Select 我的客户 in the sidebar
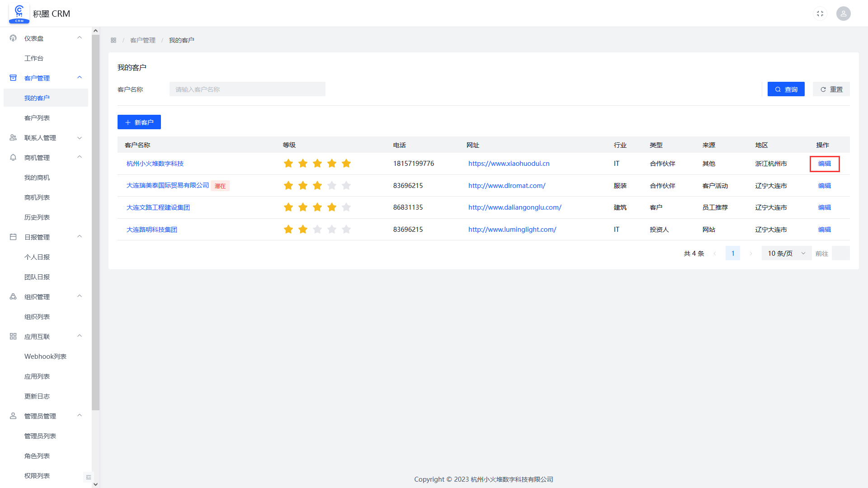Image resolution: width=868 pixels, height=488 pixels. point(46,98)
